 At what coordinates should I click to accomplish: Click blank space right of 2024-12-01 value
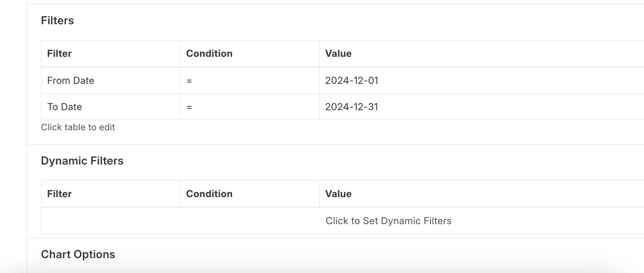[503, 80]
